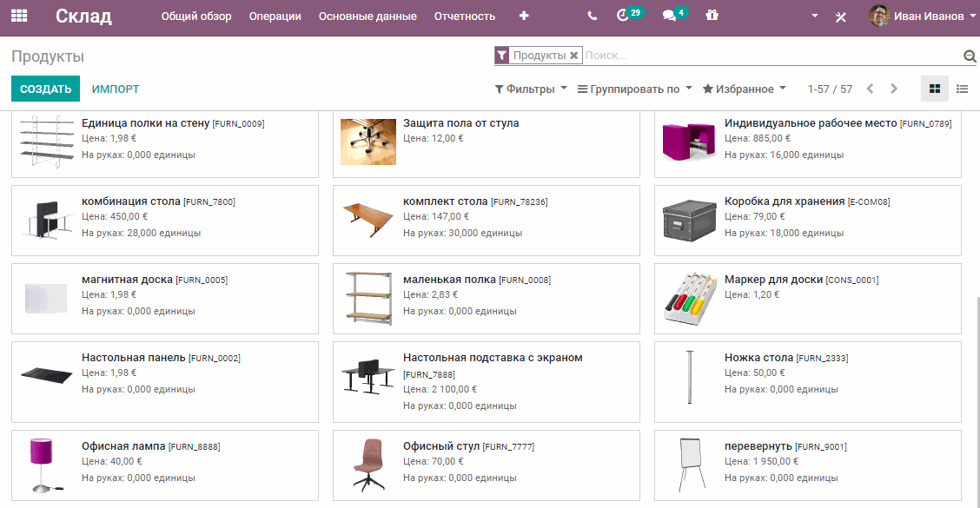
Task: Click the tools wrench icon
Action: [840, 16]
